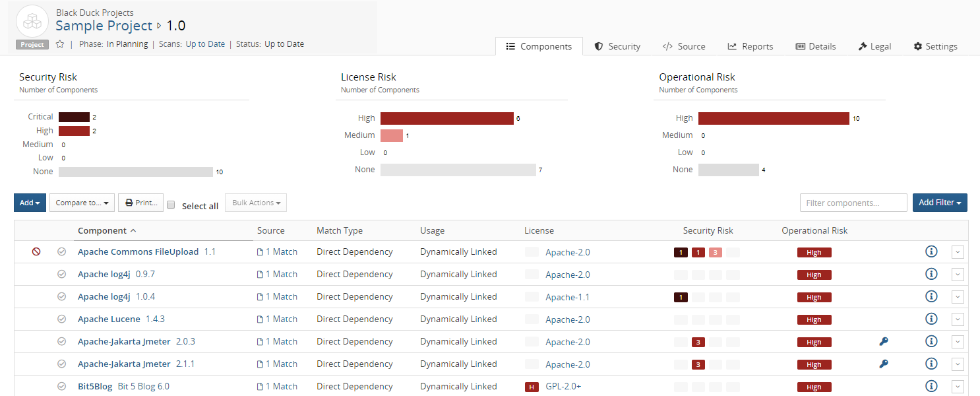Image resolution: width=980 pixels, height=396 pixels.
Task: Click the High license risk bar
Action: (x=446, y=118)
